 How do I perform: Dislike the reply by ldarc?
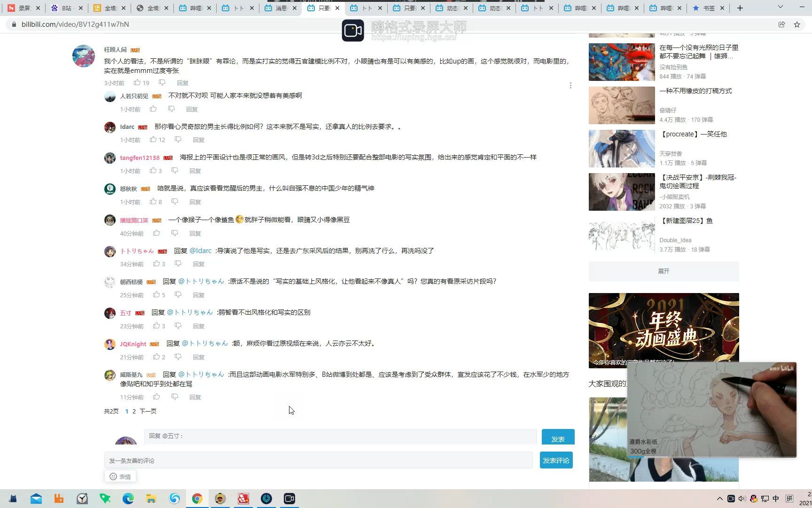click(178, 140)
